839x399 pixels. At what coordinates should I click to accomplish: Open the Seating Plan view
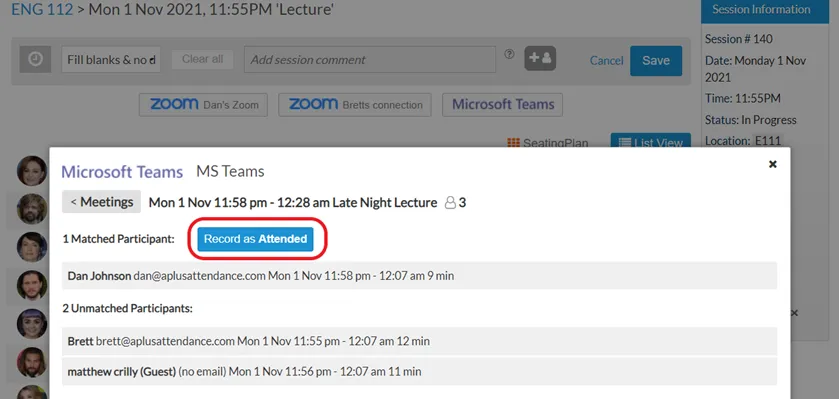pyautogui.click(x=547, y=143)
